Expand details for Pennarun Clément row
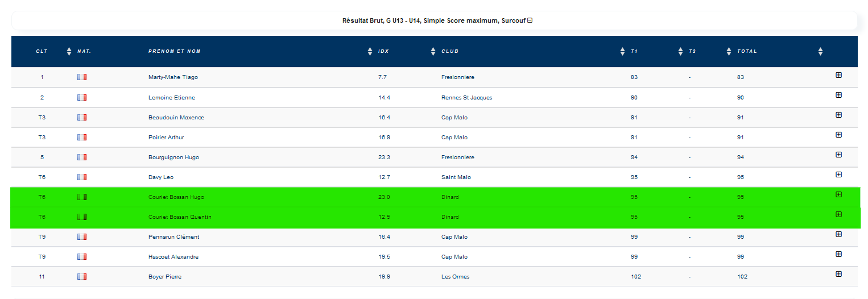 [x=838, y=234]
